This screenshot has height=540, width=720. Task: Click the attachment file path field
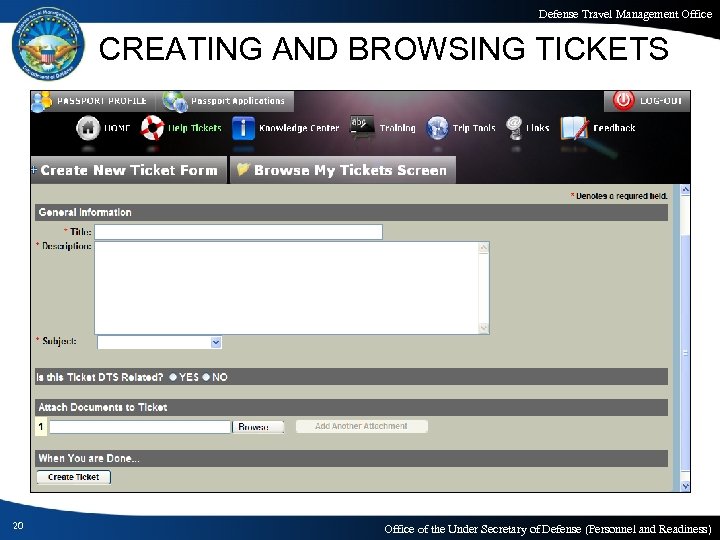click(x=140, y=427)
